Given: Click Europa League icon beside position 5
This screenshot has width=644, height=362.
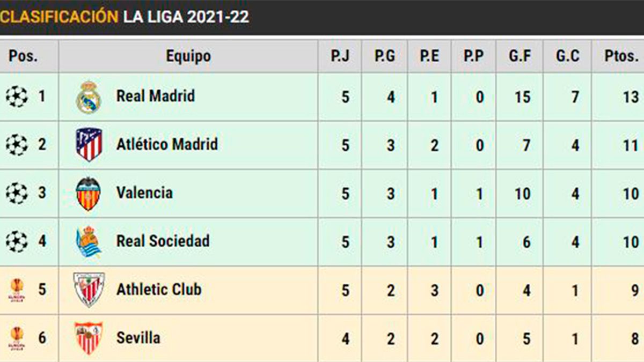Looking at the screenshot, I should click(17, 290).
